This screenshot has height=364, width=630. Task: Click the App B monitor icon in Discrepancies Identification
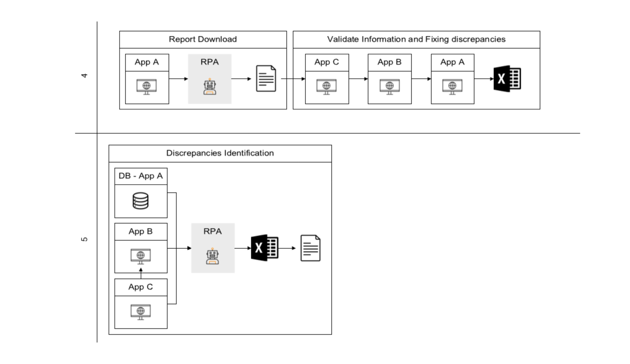tap(141, 256)
